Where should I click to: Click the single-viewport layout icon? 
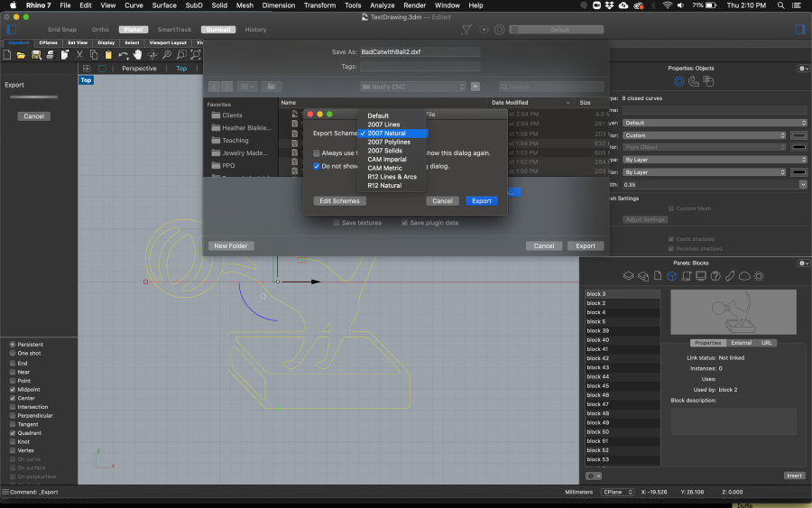click(x=102, y=69)
